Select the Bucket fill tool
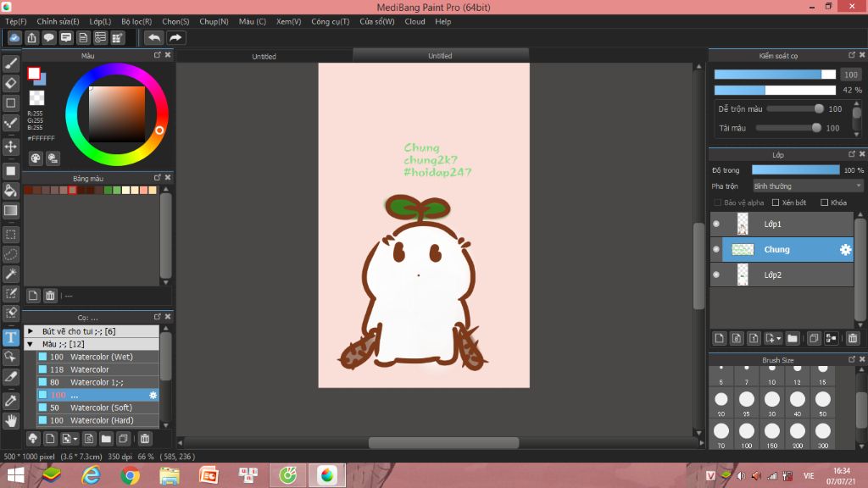868x488 pixels. coord(10,191)
